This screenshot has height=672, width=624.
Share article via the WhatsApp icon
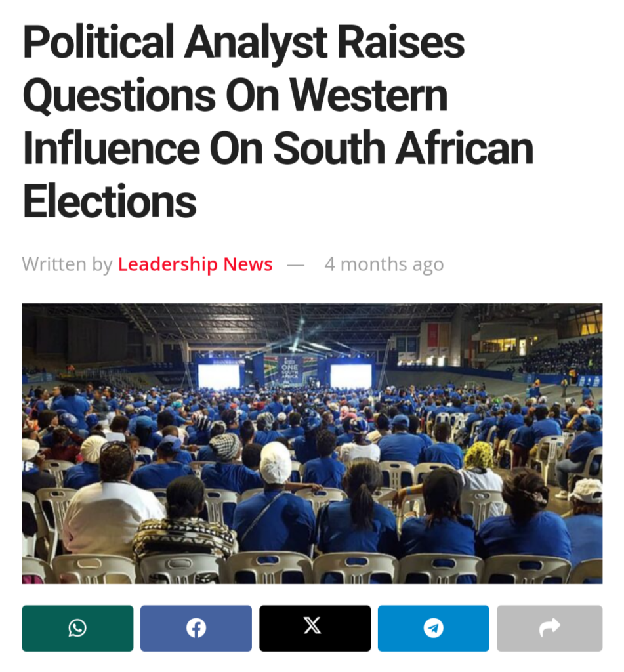[77, 628]
